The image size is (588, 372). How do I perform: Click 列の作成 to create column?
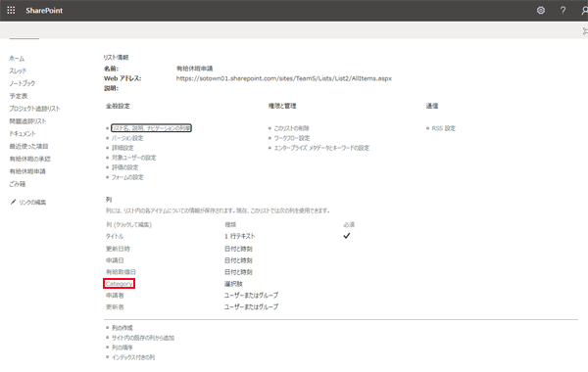(x=122, y=328)
